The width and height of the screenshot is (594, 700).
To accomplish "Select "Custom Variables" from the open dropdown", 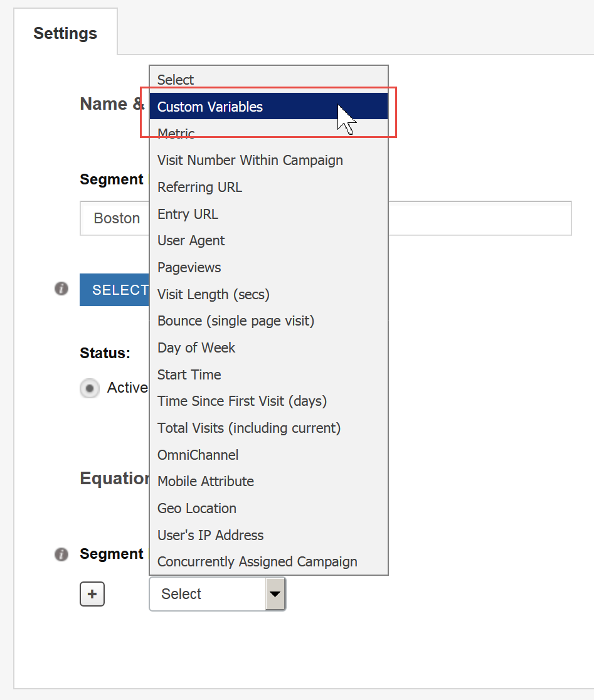I will coord(210,107).
